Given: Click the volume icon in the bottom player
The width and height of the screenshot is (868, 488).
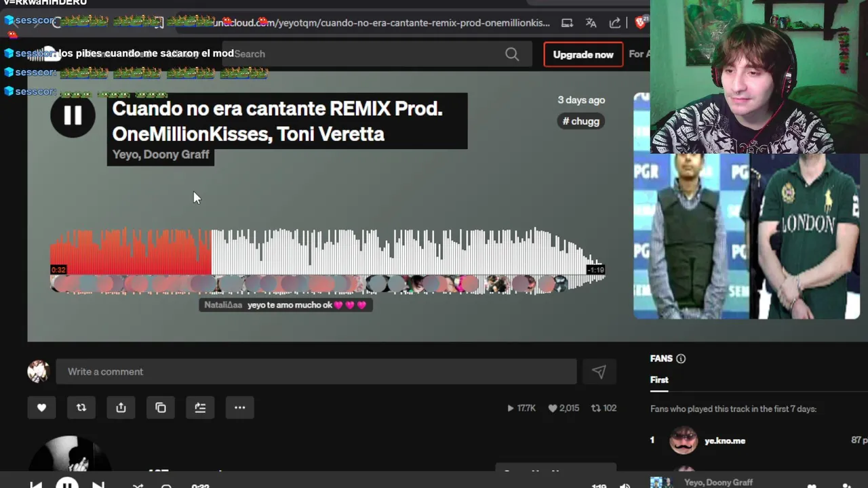Looking at the screenshot, I should pyautogui.click(x=625, y=485).
